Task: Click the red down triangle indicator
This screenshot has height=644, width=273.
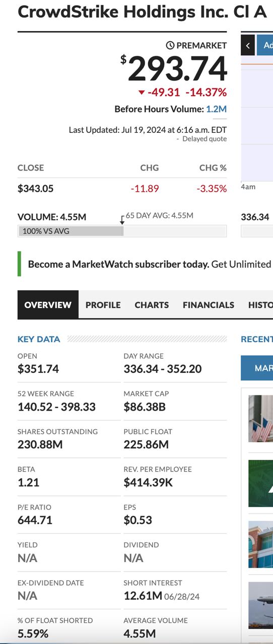Action: click(142, 92)
